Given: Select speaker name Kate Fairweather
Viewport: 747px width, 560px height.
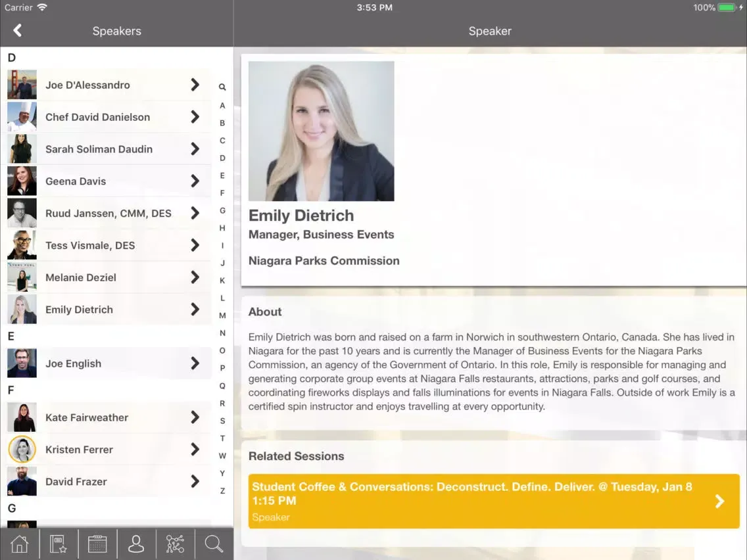Looking at the screenshot, I should pyautogui.click(x=87, y=417).
